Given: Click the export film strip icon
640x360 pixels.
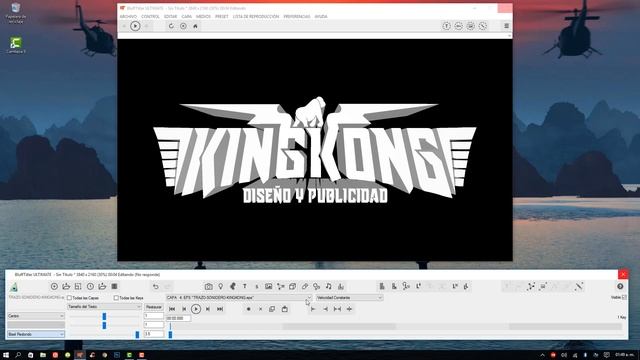Looking at the screenshot, I should 114,287.
